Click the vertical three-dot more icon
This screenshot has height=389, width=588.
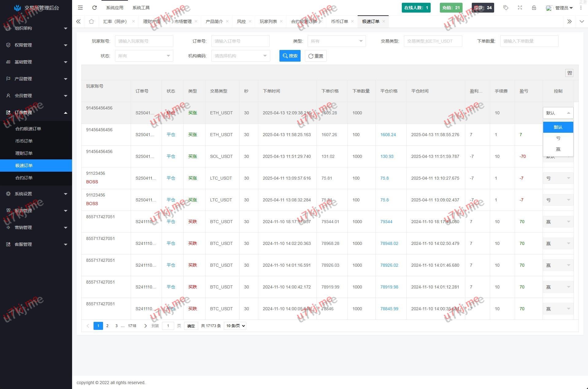[581, 8]
